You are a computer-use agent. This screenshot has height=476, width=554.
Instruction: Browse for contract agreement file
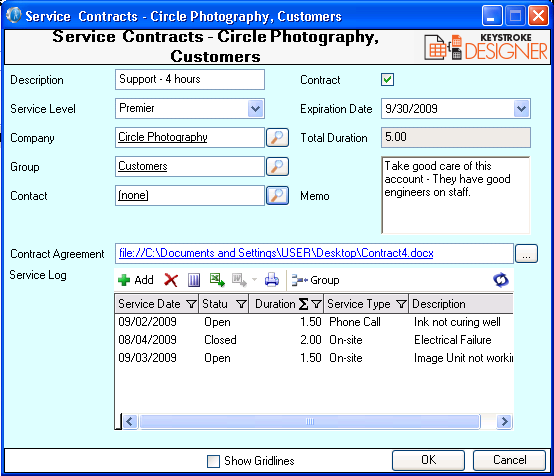526,253
